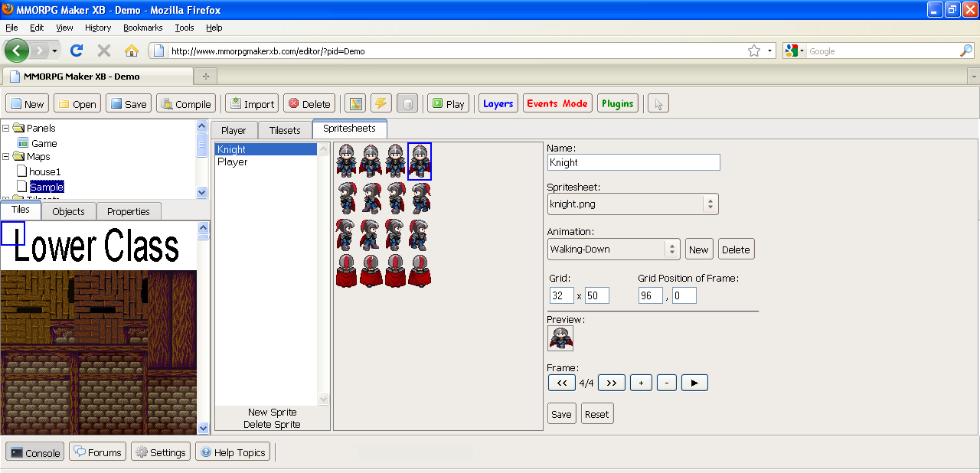
Task: Click the Import button
Action: (x=252, y=104)
